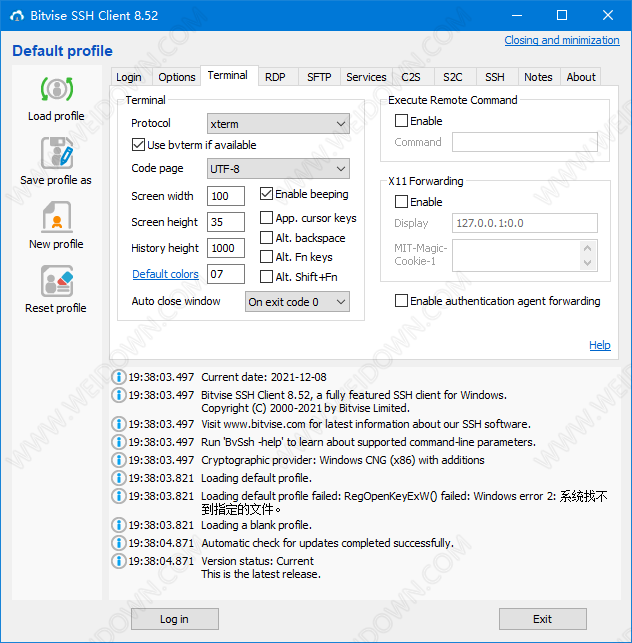Switch to the C2S tab
This screenshot has width=632, height=643.
(x=411, y=77)
